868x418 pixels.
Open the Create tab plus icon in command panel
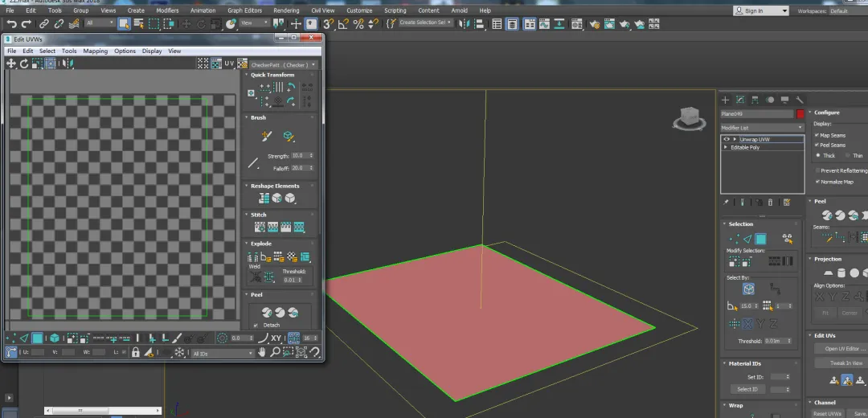click(725, 100)
